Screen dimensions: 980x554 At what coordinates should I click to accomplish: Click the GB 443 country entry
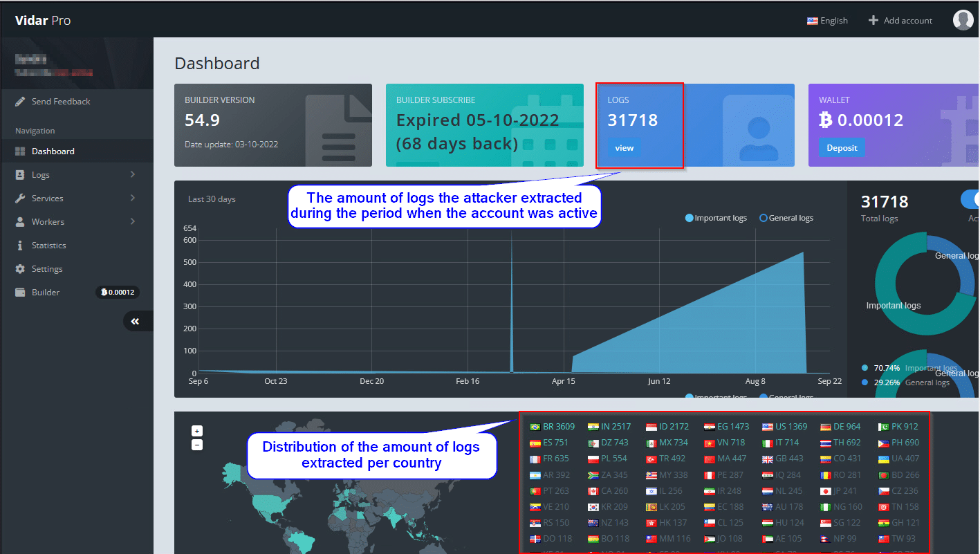click(x=783, y=459)
